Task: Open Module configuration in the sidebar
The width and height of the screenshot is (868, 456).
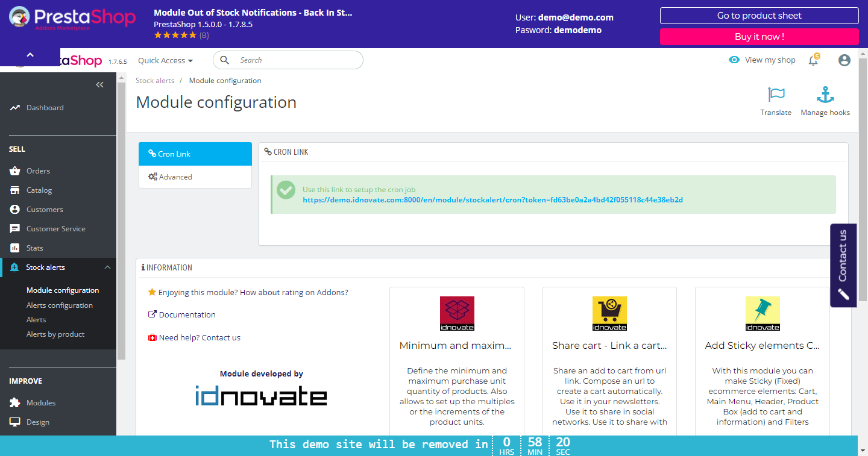Action: [x=63, y=290]
